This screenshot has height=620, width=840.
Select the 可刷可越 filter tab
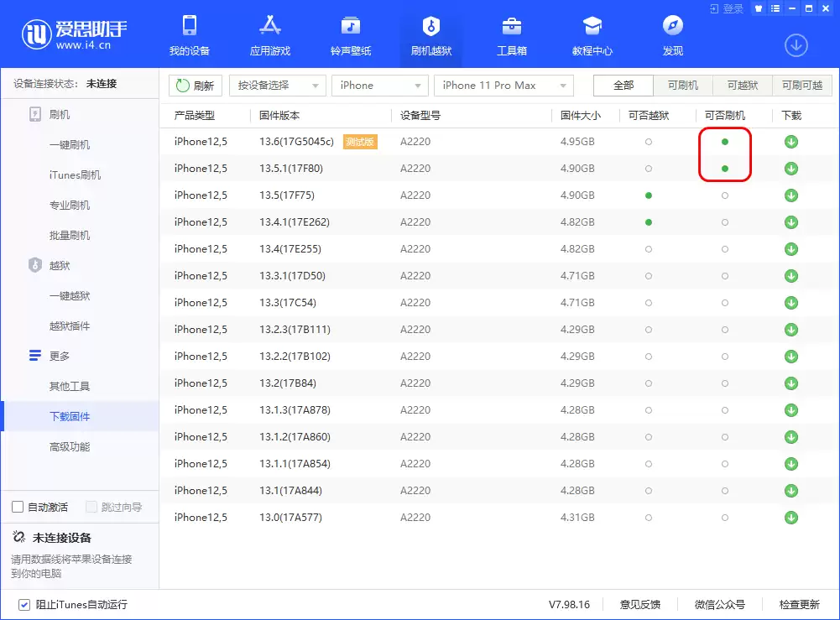click(x=802, y=85)
